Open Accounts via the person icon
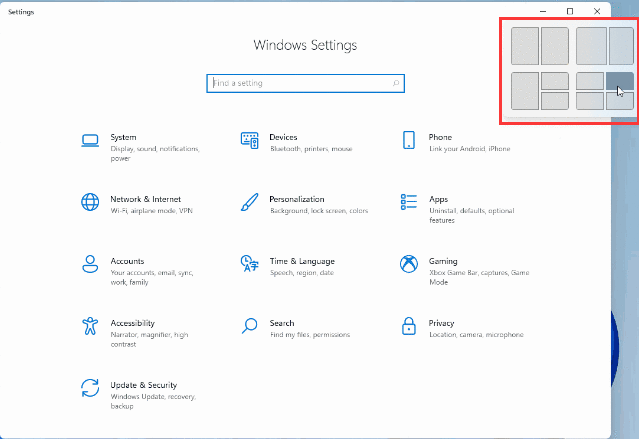The width and height of the screenshot is (639, 439). [x=90, y=264]
